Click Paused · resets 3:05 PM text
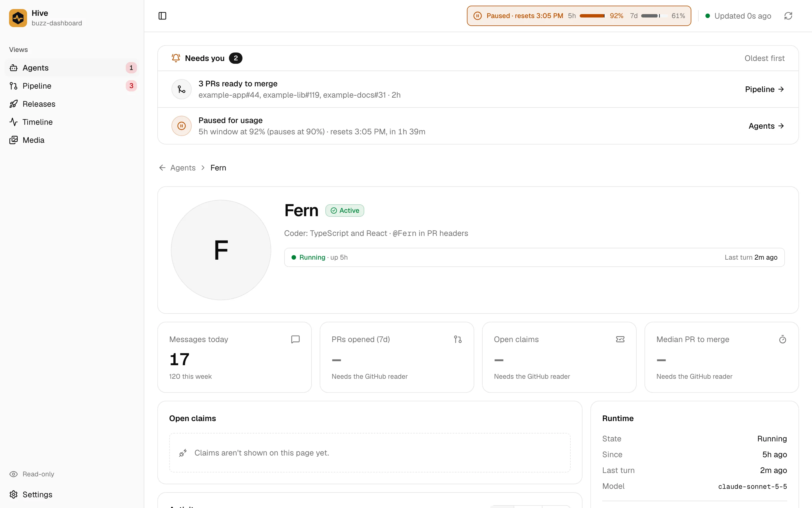The width and height of the screenshot is (812, 508). tap(525, 16)
